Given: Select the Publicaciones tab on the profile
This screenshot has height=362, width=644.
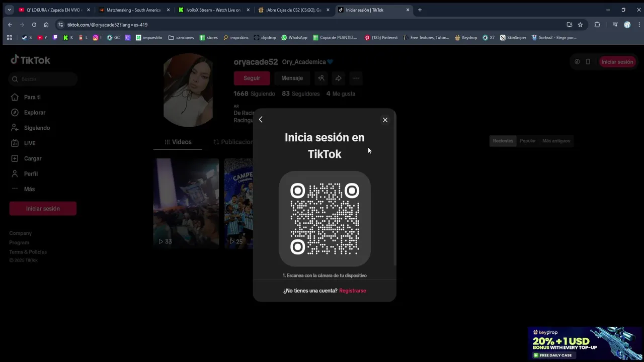Looking at the screenshot, I should coord(232,142).
